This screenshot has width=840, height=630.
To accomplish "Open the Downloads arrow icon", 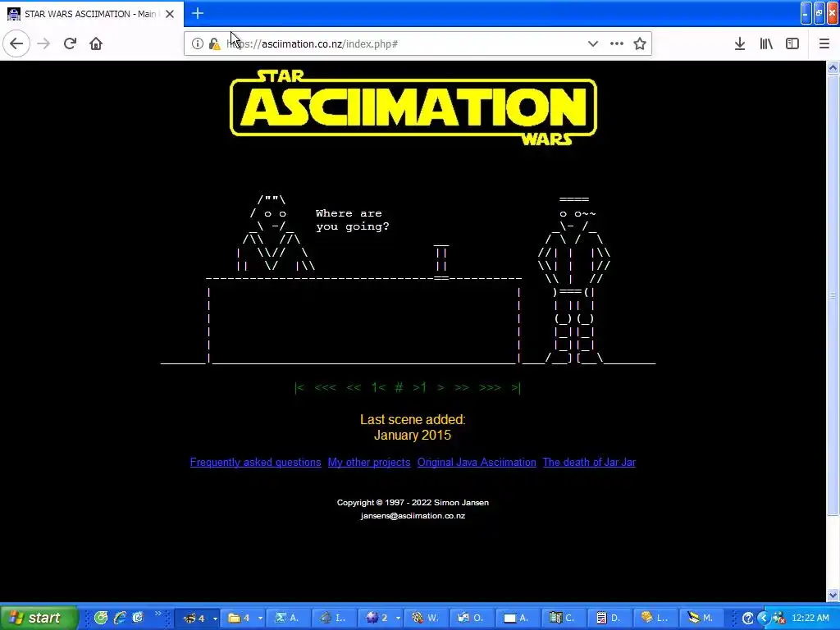I will click(x=740, y=43).
